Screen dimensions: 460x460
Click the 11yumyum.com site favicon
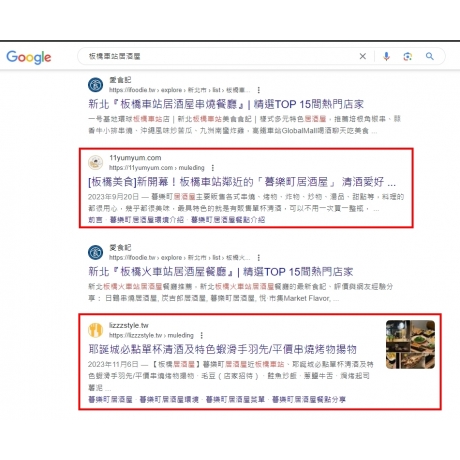tap(96, 162)
